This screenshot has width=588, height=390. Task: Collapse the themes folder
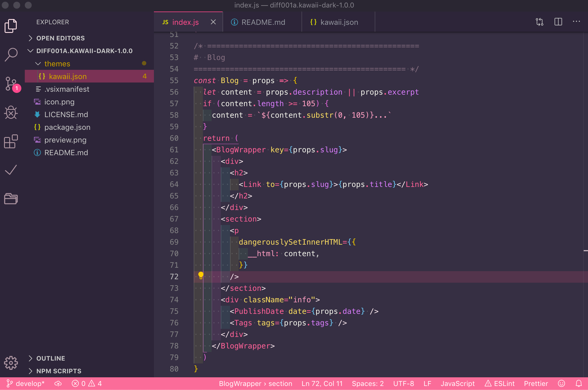38,63
